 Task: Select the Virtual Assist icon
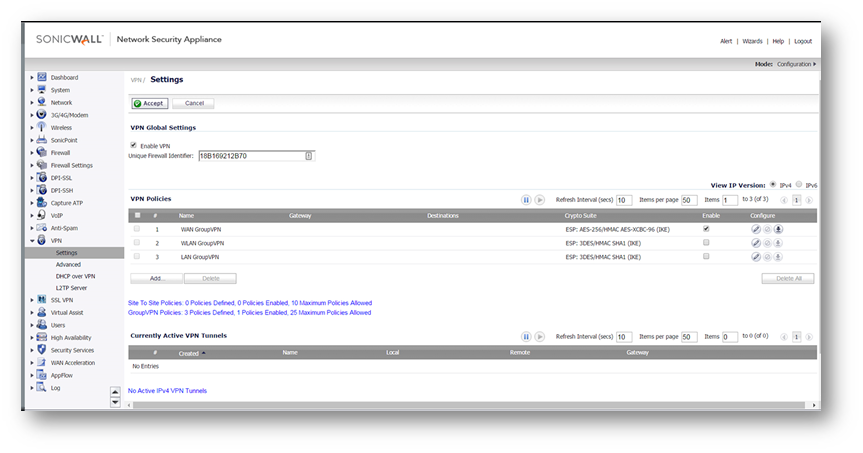pyautogui.click(x=42, y=312)
